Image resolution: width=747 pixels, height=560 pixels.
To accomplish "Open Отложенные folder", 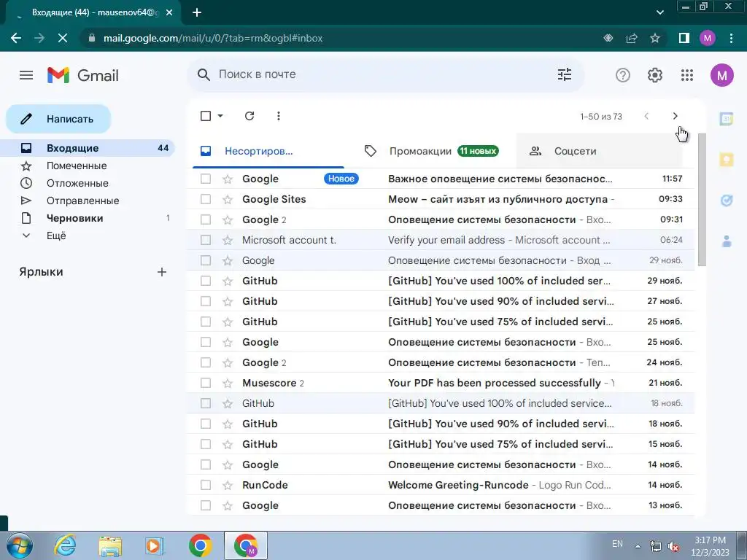I will coord(88,183).
